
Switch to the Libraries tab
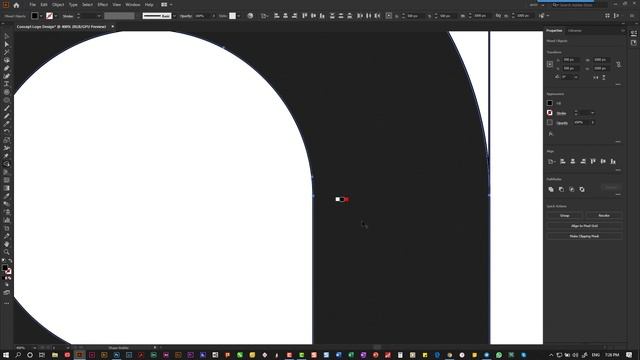point(574,31)
